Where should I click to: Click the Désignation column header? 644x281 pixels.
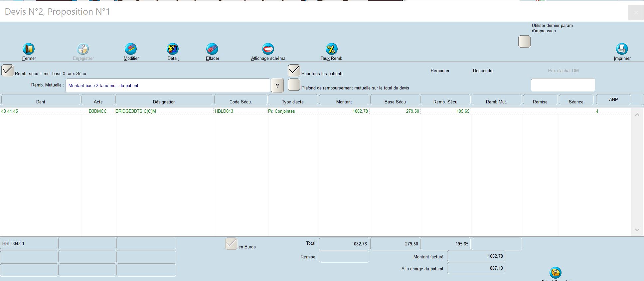click(164, 100)
